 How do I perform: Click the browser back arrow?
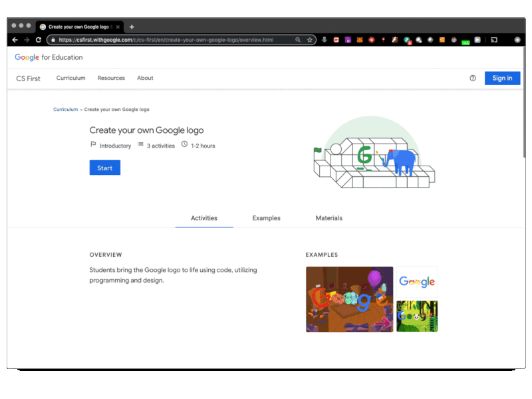pos(15,40)
